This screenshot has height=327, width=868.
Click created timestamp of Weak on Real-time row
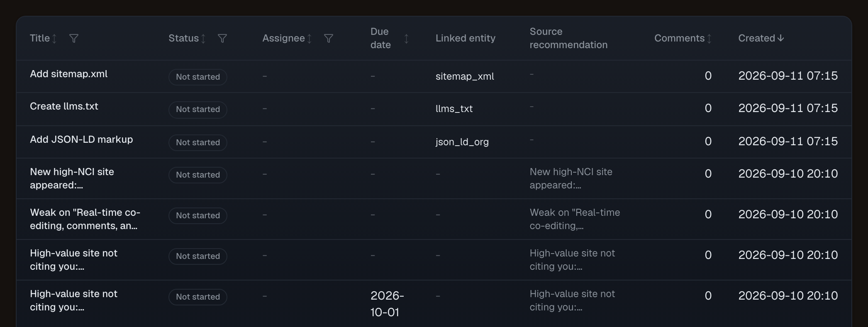[788, 215]
